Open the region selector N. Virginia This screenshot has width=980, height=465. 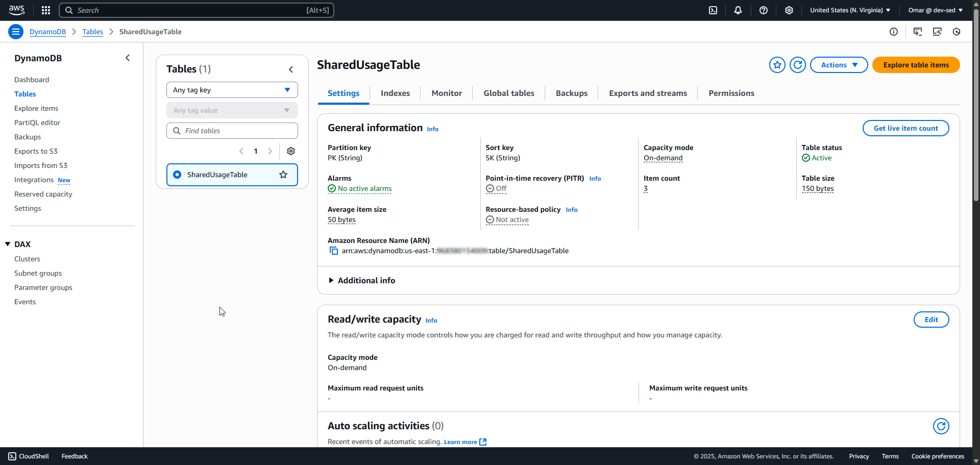pos(850,10)
